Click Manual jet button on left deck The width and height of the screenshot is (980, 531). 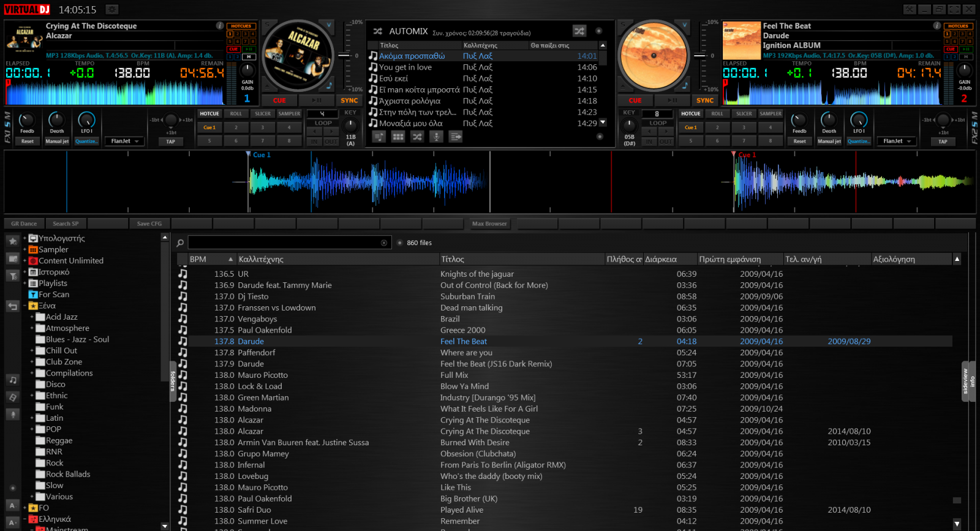pyautogui.click(x=57, y=141)
